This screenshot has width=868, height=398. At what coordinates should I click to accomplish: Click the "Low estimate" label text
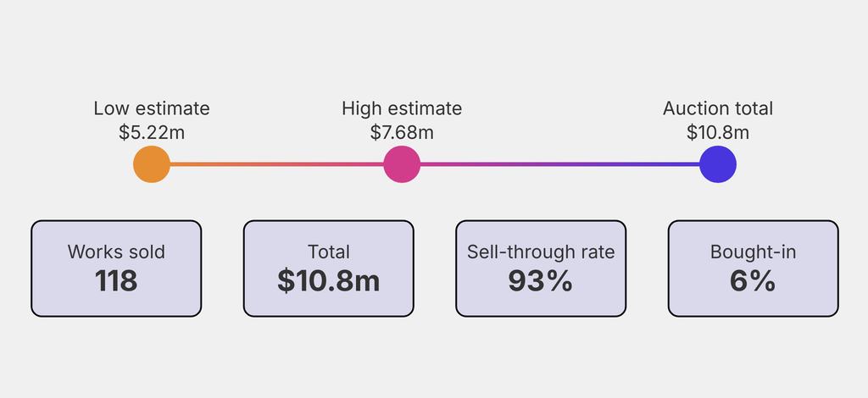(x=152, y=108)
